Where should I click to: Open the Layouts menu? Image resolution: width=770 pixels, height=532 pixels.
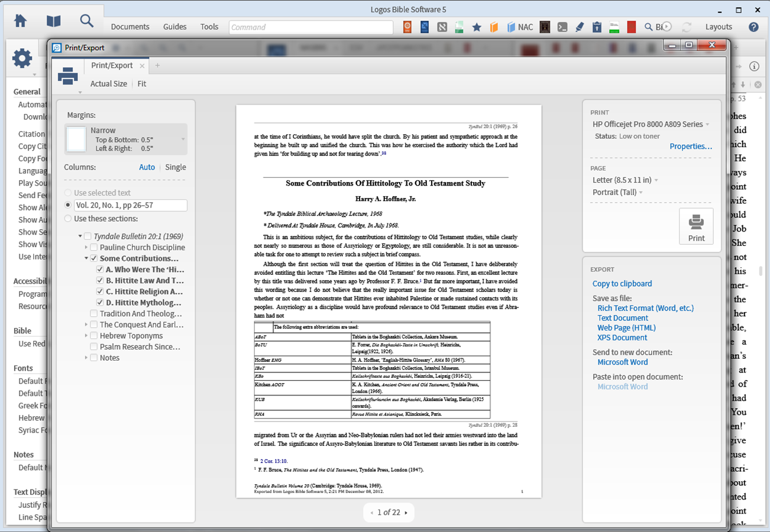[x=719, y=27]
